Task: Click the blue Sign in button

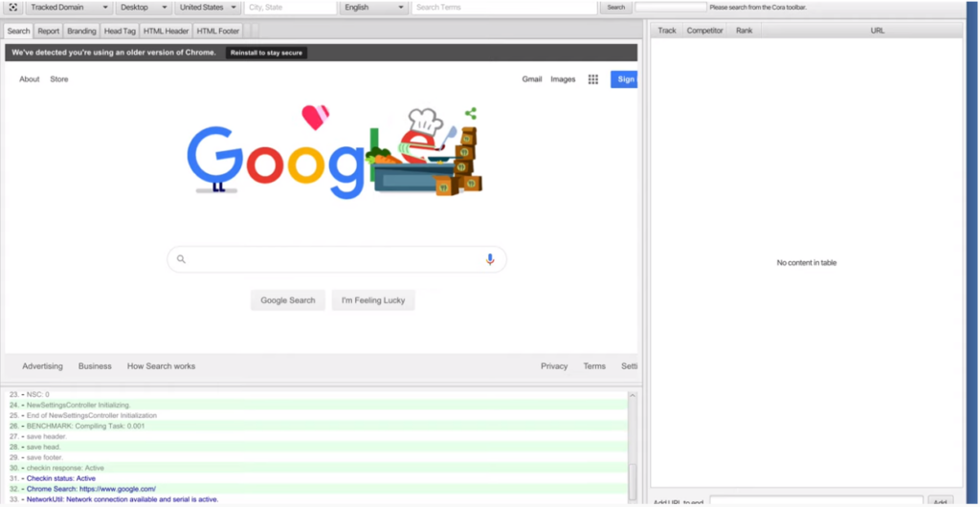Action: point(624,79)
